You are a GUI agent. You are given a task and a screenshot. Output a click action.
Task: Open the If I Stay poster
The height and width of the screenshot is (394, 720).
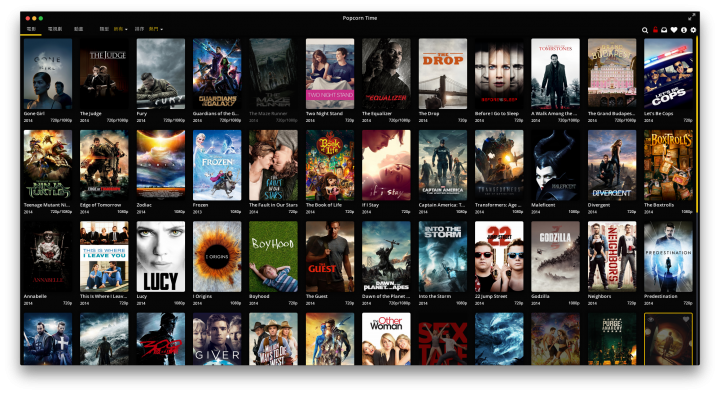[x=386, y=165]
